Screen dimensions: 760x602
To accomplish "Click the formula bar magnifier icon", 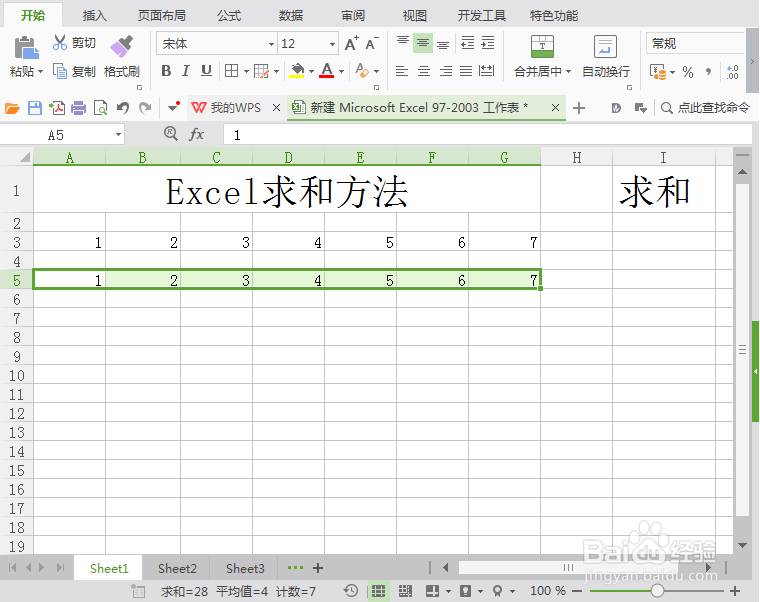I will point(171,133).
